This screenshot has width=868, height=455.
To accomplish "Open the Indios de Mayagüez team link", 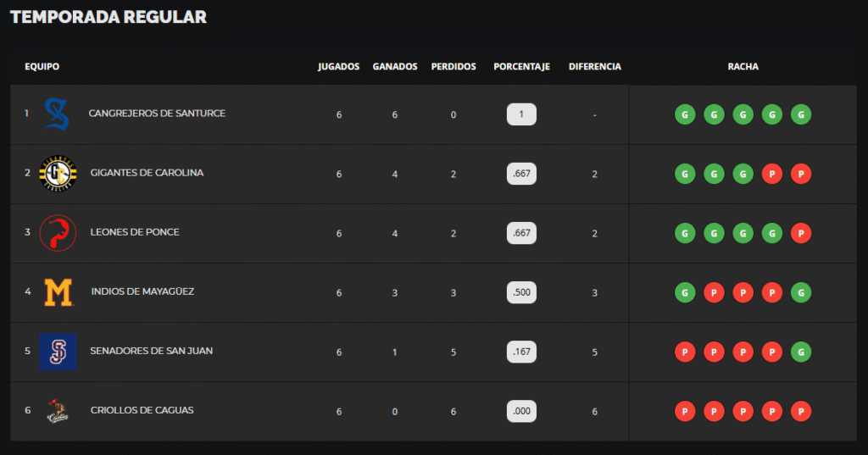I will 142,291.
